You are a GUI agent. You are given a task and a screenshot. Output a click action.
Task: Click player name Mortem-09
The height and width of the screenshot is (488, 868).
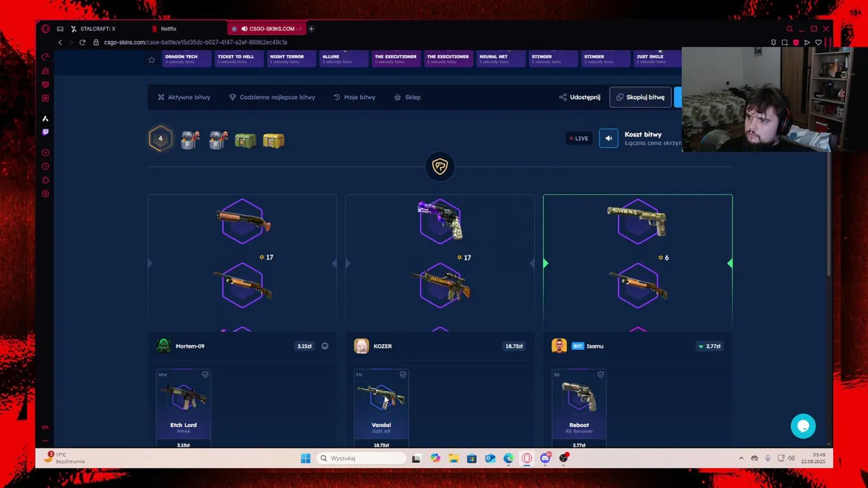point(190,346)
